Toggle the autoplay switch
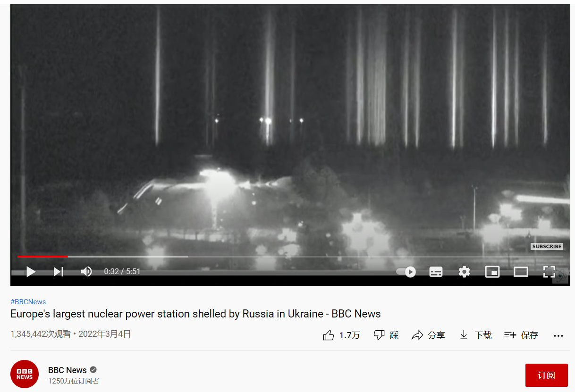Image resolution: width=575 pixels, height=392 pixels. click(x=406, y=272)
